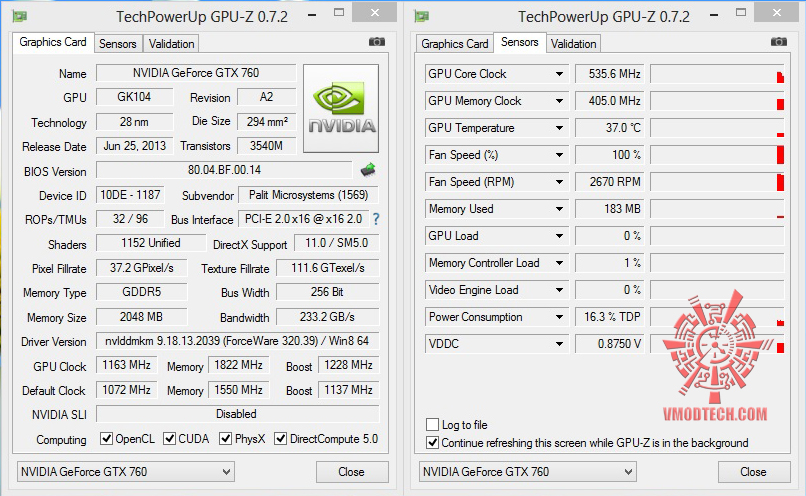Open graphics card selector in left window
The width and height of the screenshot is (806, 496).
125,471
